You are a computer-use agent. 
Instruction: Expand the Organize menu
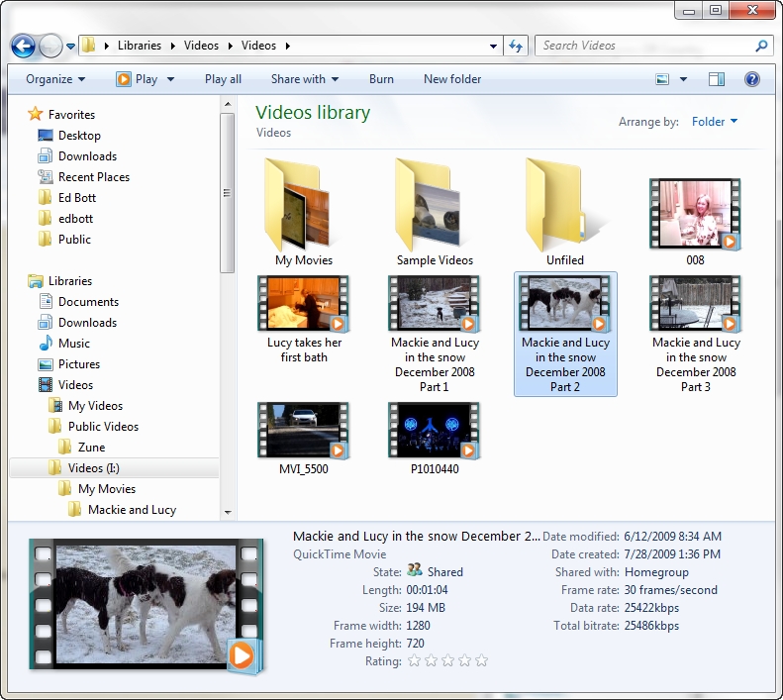coord(55,79)
